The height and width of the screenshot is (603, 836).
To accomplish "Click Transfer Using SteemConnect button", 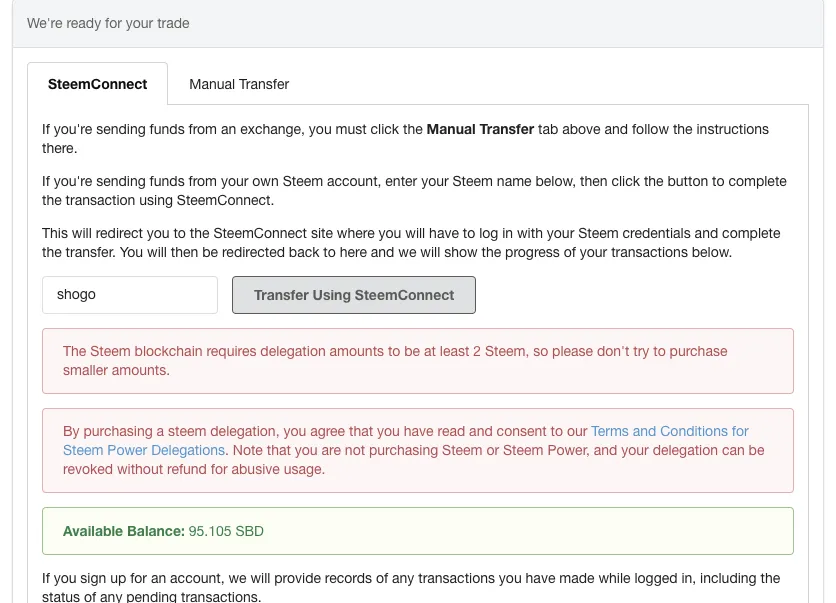I will click(x=354, y=295).
